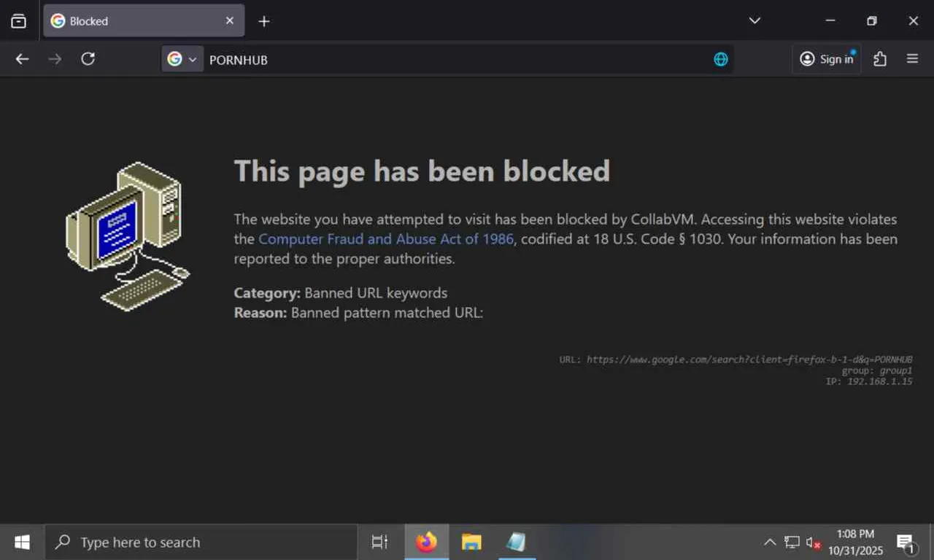Open the notification center icon
The height and width of the screenshot is (560, 934).
[x=906, y=542]
